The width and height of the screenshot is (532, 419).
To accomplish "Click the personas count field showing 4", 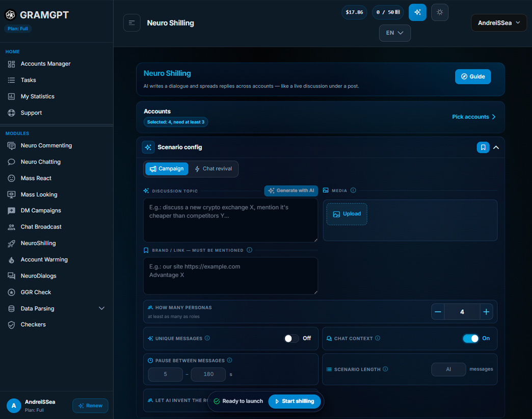I will click(462, 312).
